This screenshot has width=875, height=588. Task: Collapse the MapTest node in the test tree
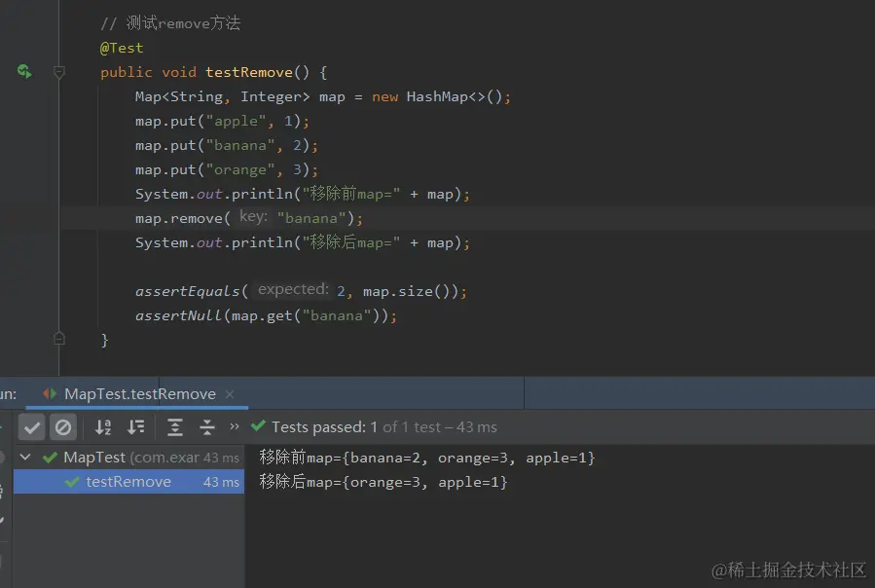25,458
